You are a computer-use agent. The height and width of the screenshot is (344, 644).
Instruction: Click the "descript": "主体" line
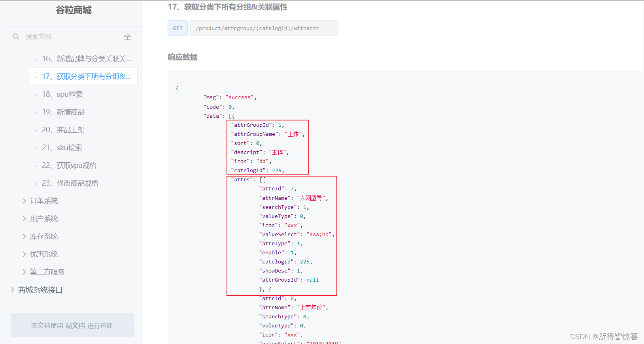260,152
